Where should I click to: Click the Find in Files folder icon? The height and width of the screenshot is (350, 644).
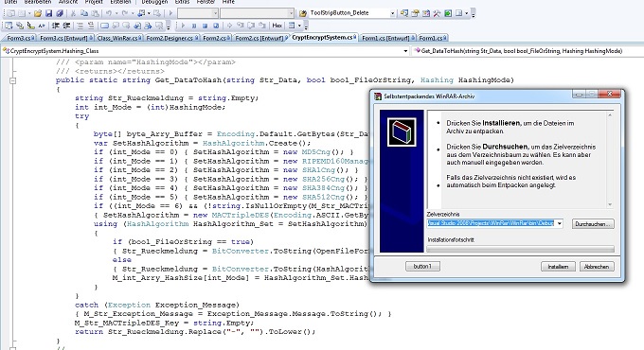point(303,13)
